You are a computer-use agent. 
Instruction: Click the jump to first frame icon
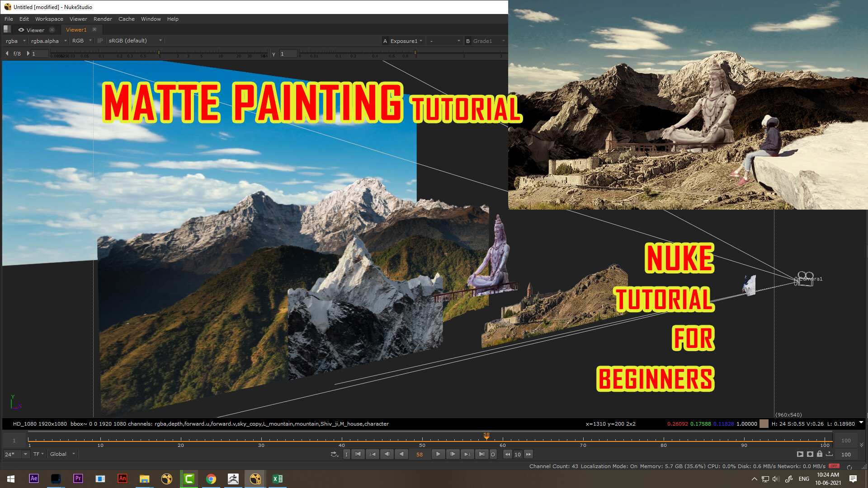[358, 454]
